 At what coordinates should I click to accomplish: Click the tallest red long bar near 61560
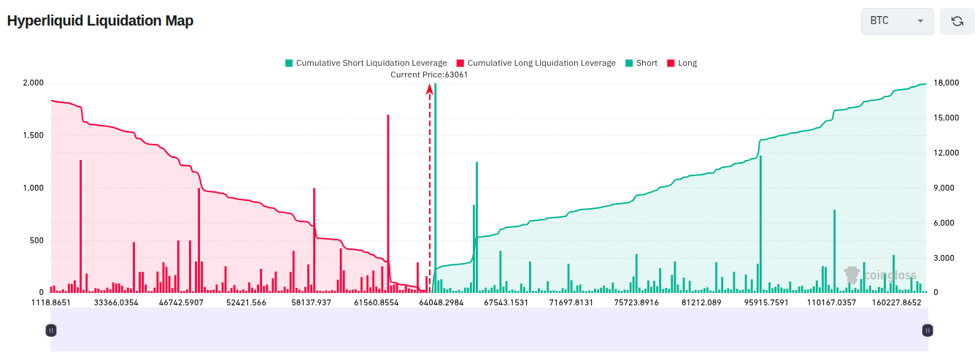click(x=388, y=203)
